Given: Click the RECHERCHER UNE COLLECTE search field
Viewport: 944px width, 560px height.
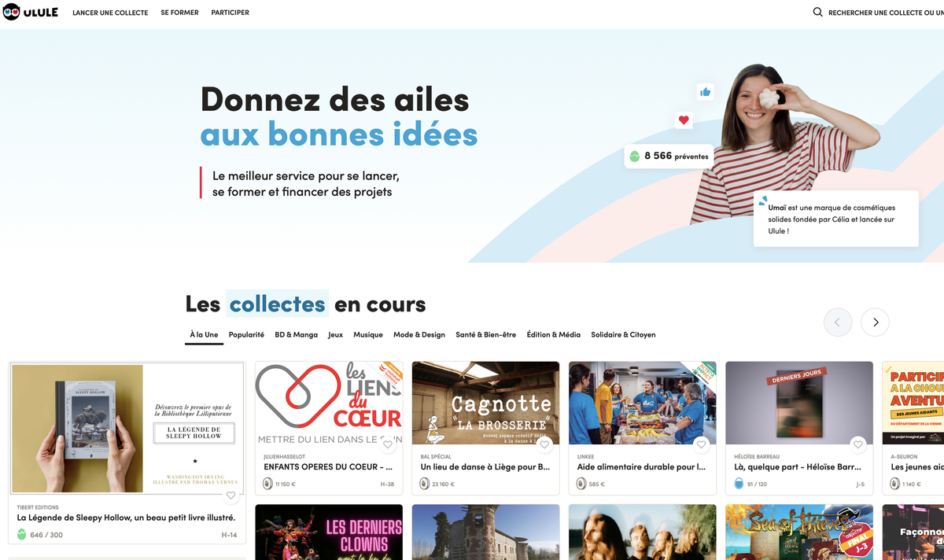Looking at the screenshot, I should [886, 13].
